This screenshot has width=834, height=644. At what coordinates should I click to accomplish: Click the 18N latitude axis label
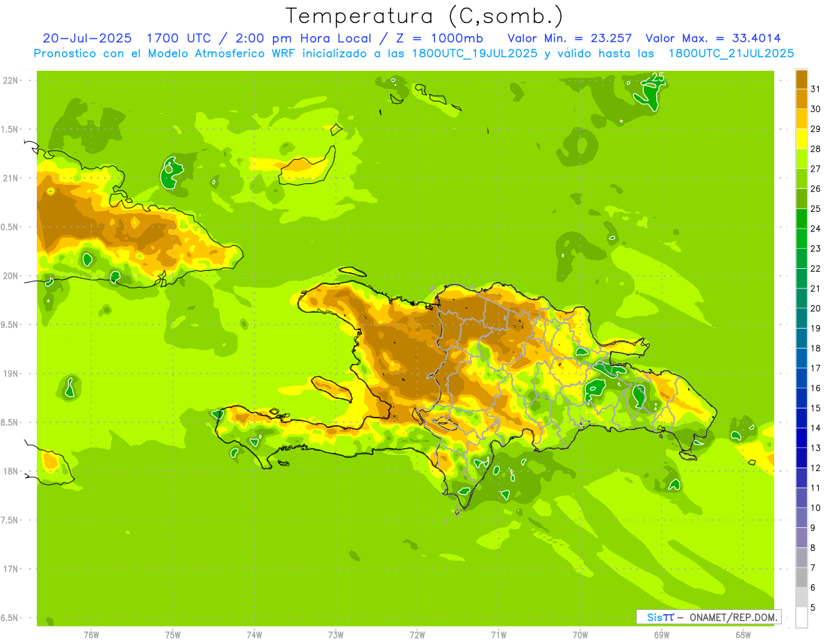[10, 472]
